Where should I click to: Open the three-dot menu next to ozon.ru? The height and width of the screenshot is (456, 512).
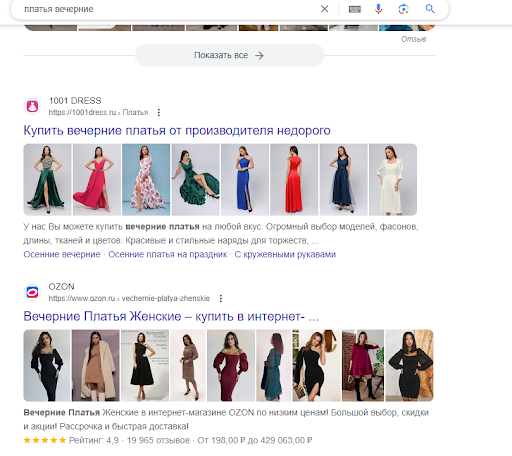pos(221,299)
